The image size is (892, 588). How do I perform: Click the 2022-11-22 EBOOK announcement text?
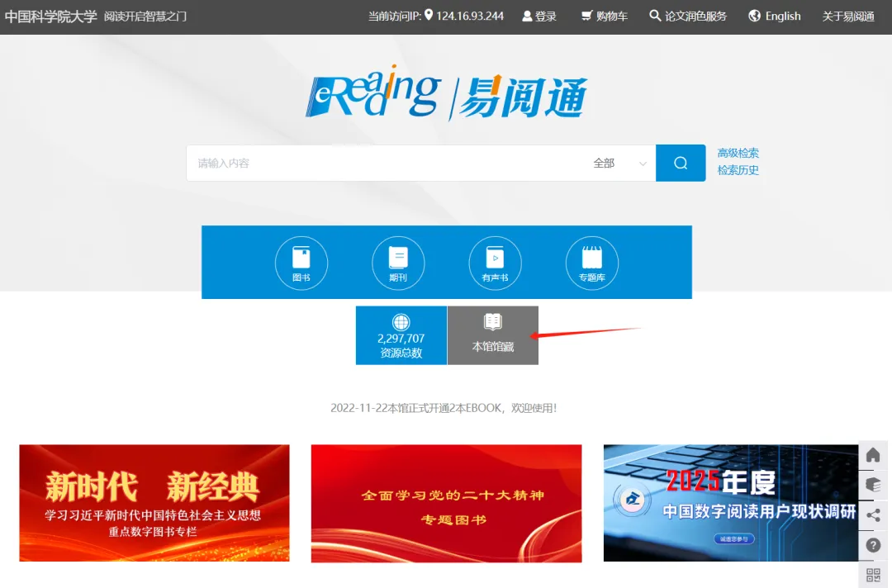coord(444,408)
